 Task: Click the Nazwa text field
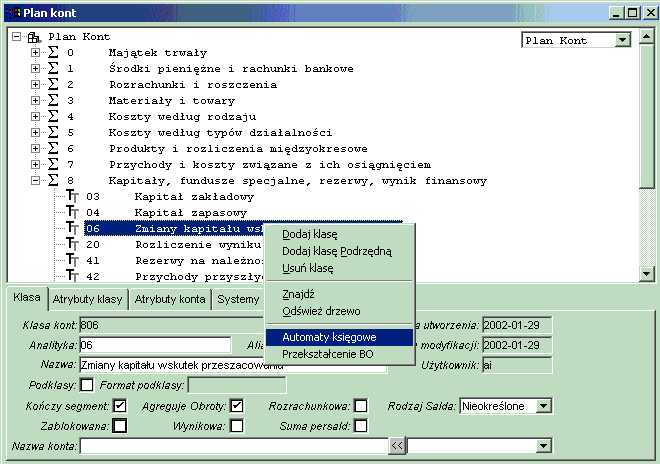click(x=233, y=365)
